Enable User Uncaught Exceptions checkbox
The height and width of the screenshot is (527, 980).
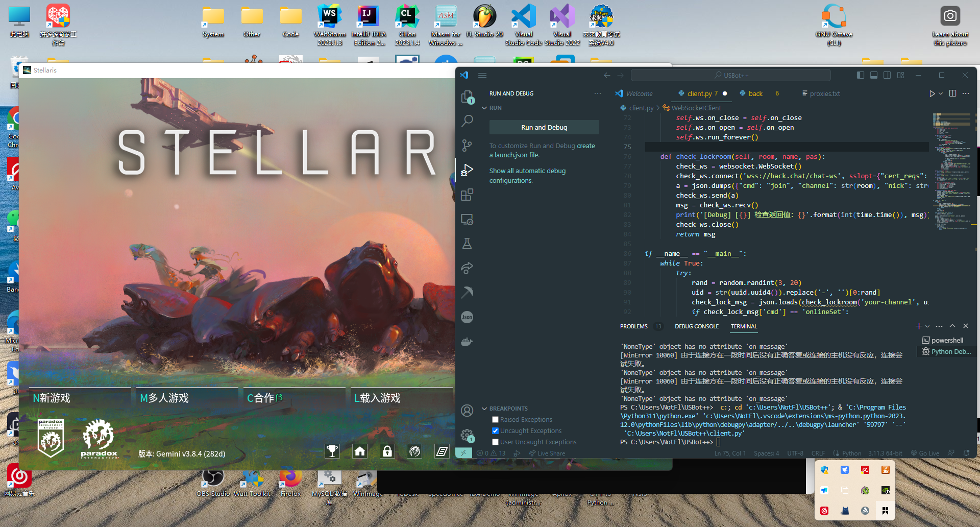point(495,442)
